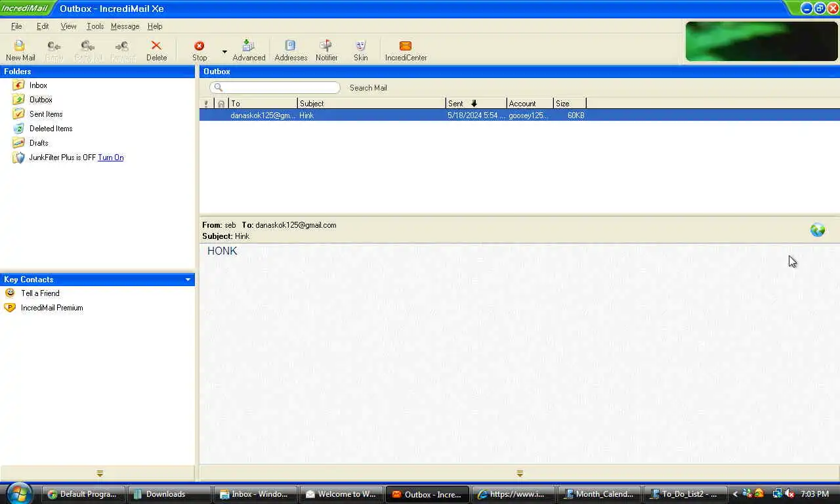The width and height of the screenshot is (840, 504).
Task: Click the HONK message body text
Action: point(222,251)
